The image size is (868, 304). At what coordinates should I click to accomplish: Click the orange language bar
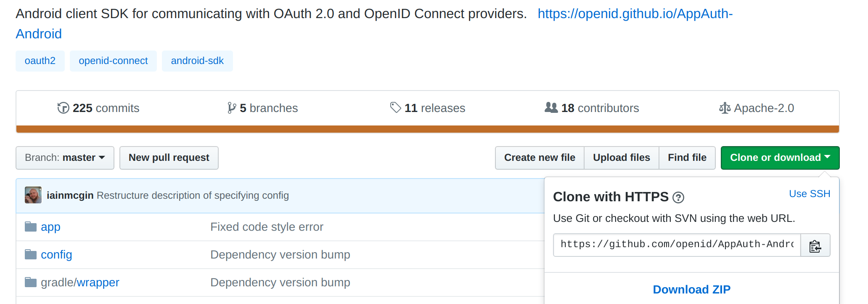pos(427,129)
